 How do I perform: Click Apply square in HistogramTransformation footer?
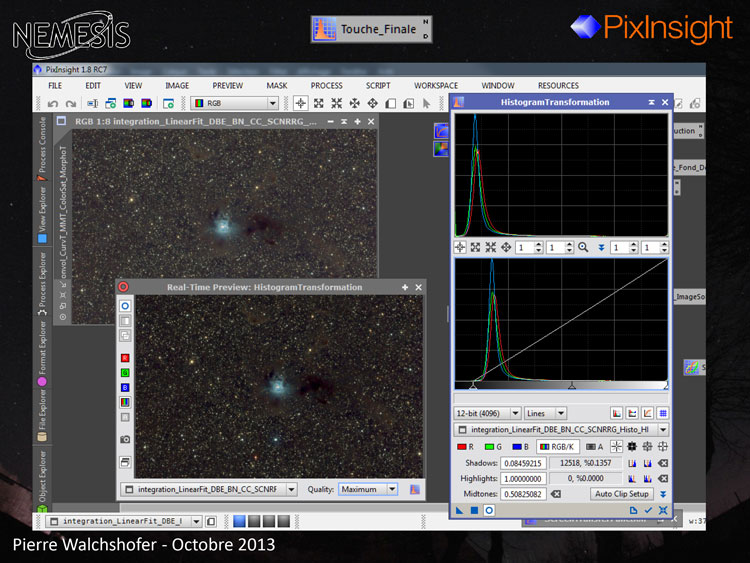(x=474, y=510)
